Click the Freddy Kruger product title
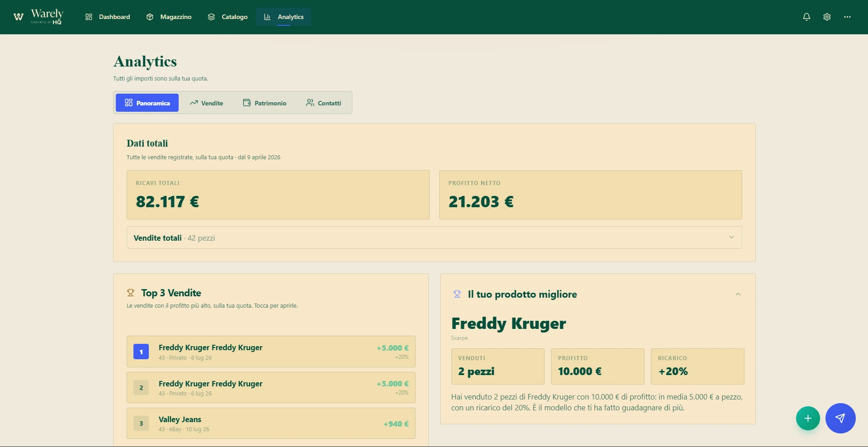The width and height of the screenshot is (868, 447). pos(508,323)
